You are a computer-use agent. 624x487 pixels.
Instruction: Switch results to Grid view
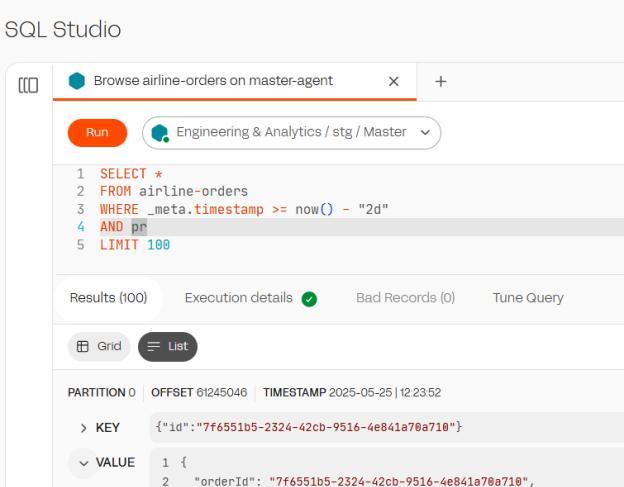click(x=99, y=346)
